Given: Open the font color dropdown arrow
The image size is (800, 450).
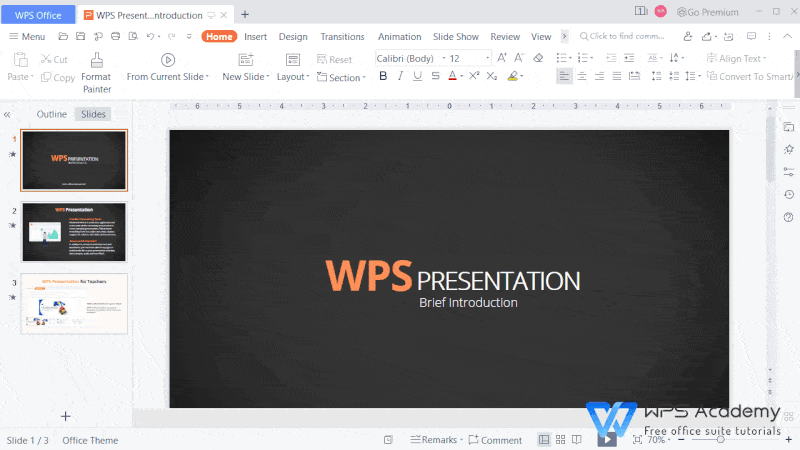Looking at the screenshot, I should click(462, 77).
